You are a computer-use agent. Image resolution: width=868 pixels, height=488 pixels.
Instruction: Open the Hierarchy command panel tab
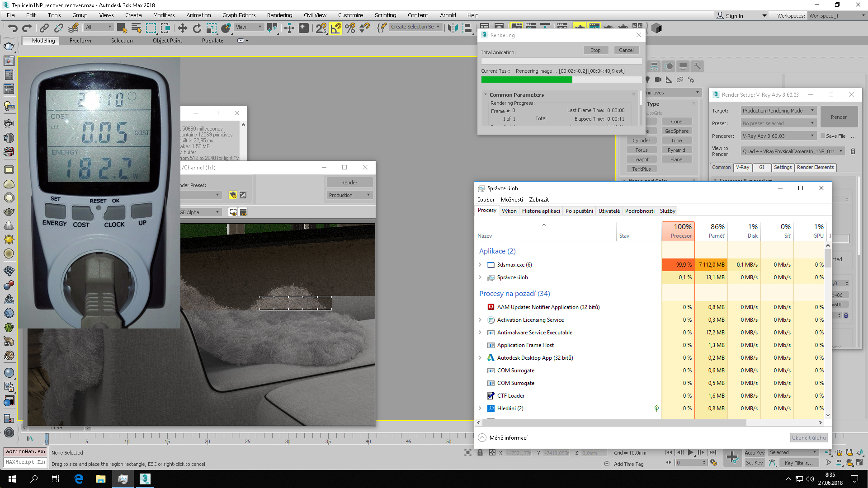[x=654, y=66]
